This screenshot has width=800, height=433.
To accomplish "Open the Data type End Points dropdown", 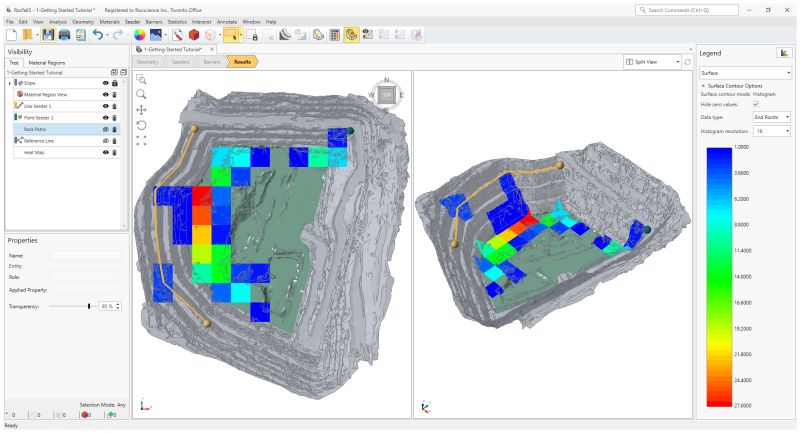I will point(772,117).
